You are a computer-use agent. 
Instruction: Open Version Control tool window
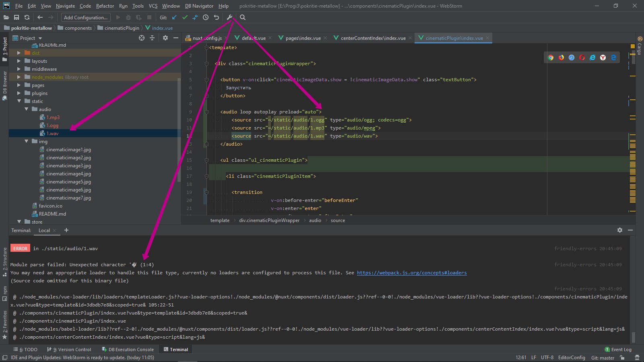[69, 350]
